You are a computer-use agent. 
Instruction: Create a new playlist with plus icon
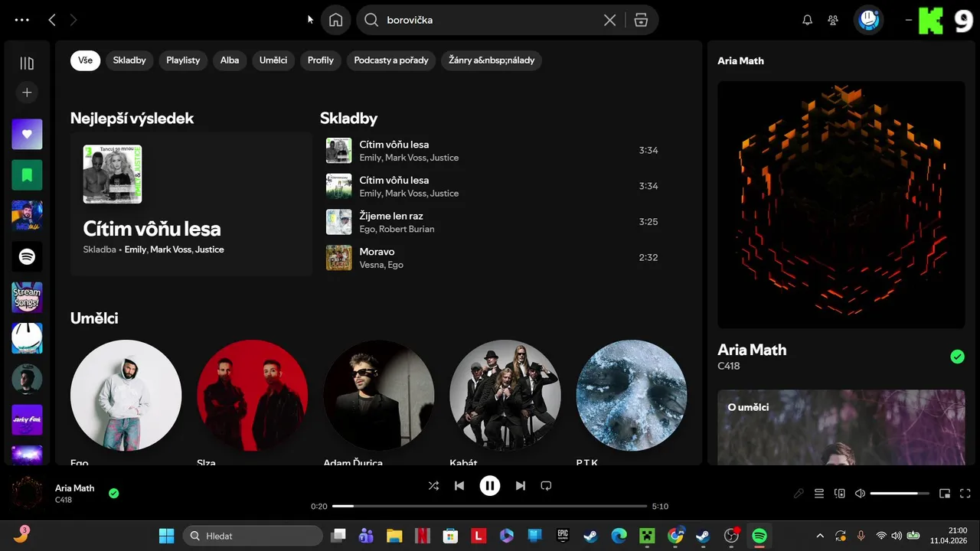27,93
